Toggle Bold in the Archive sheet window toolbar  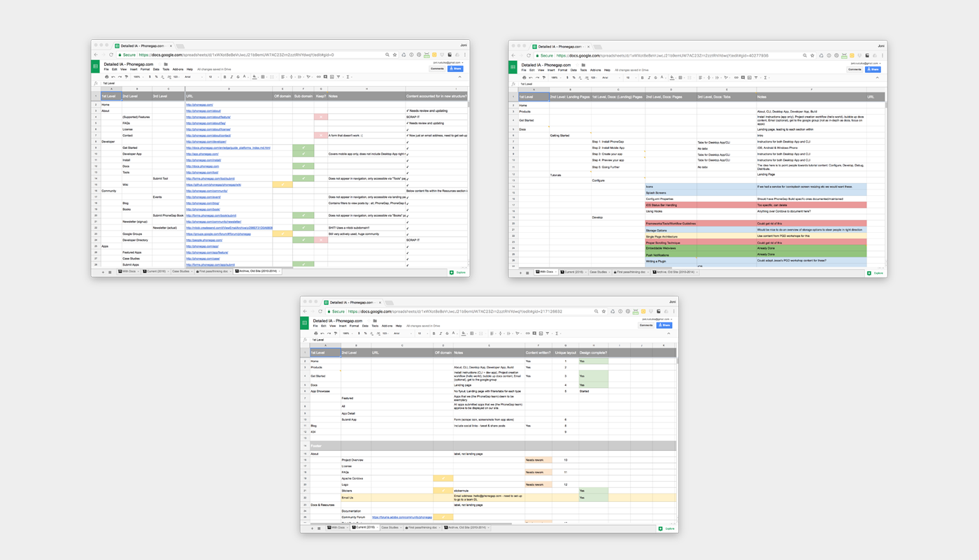(224, 77)
